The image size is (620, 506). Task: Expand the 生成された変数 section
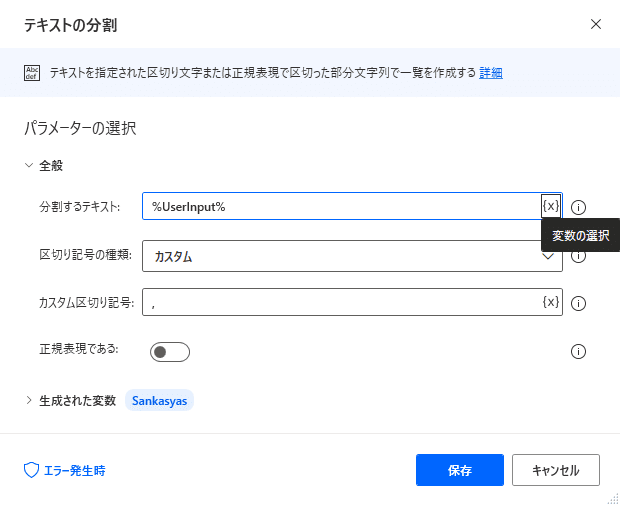point(29,400)
